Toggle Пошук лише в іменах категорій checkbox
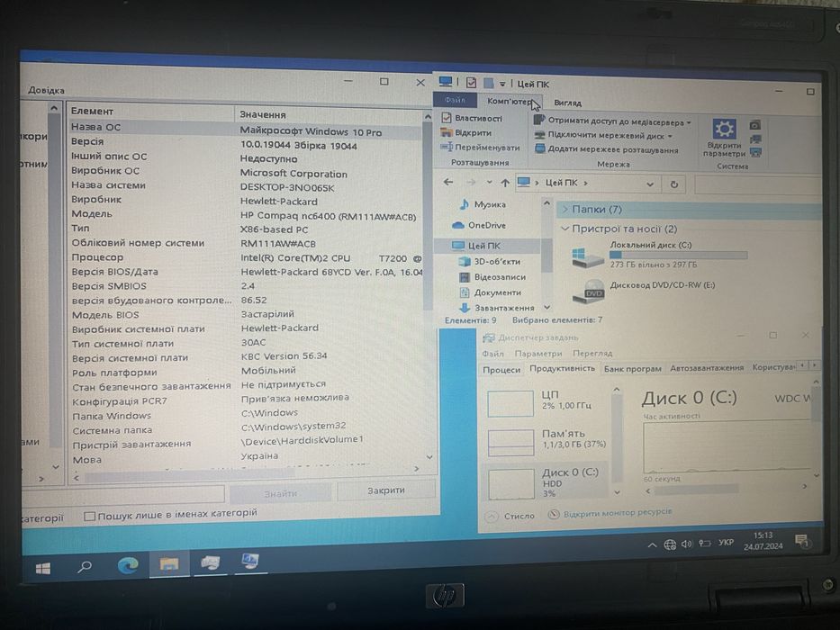The width and height of the screenshot is (840, 630). click(x=89, y=516)
